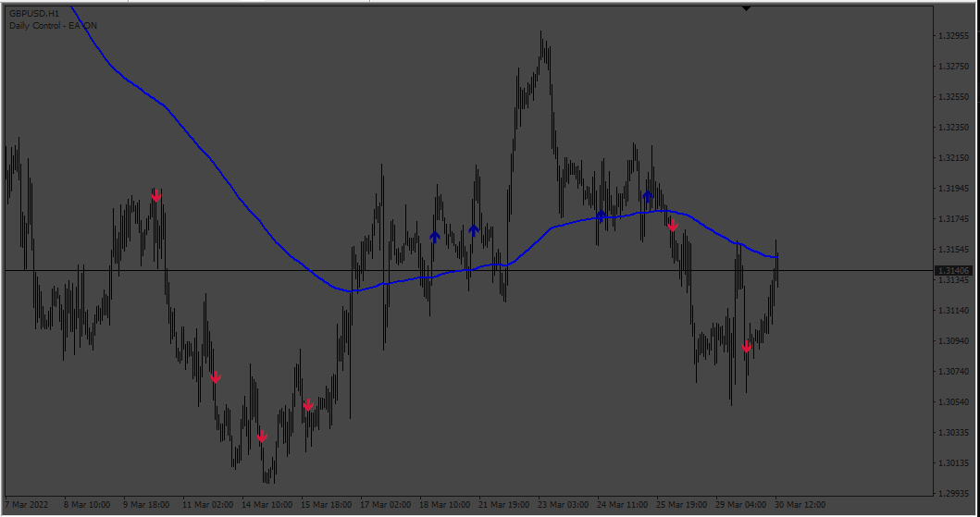Click the '11 Mar 02:00' time label
This screenshot has height=517, width=980.
click(x=208, y=504)
